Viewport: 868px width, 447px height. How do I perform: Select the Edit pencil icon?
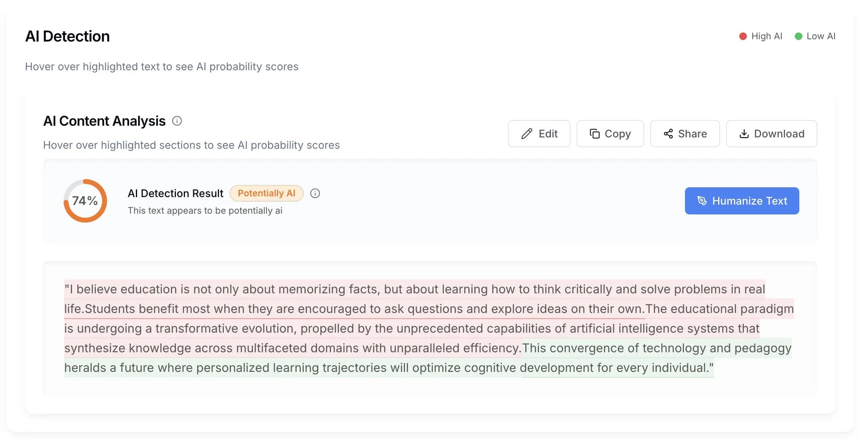528,134
